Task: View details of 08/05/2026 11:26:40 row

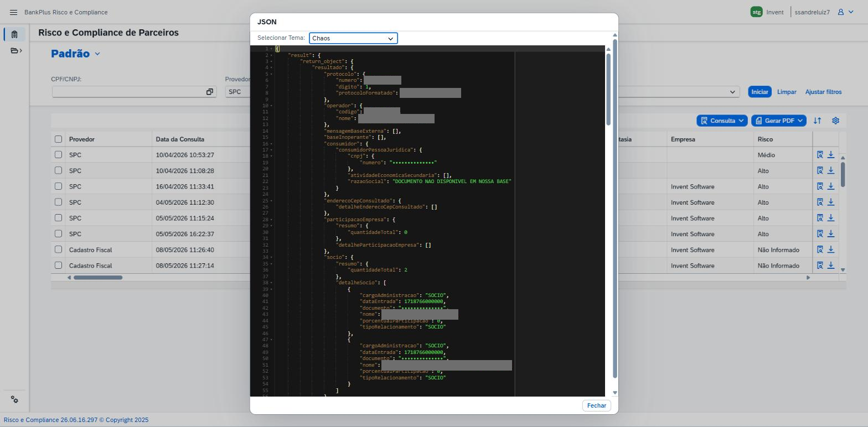Action: tap(820, 250)
